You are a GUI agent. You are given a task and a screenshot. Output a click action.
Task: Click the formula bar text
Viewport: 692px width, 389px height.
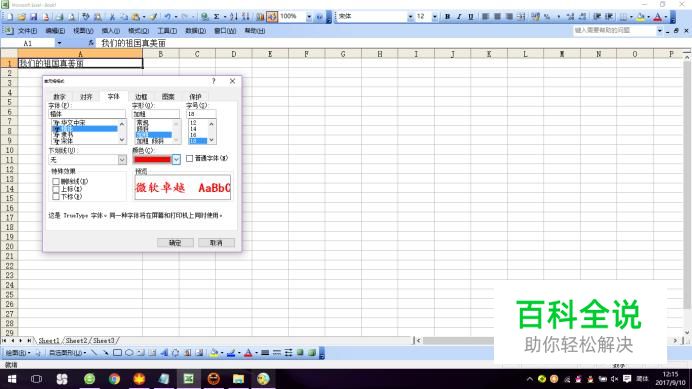[x=133, y=43]
